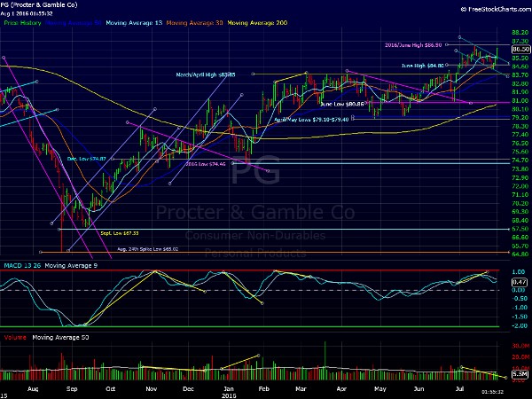The image size is (532, 399).
Task: Click the 74.70 price axis label
Action: tap(520, 160)
